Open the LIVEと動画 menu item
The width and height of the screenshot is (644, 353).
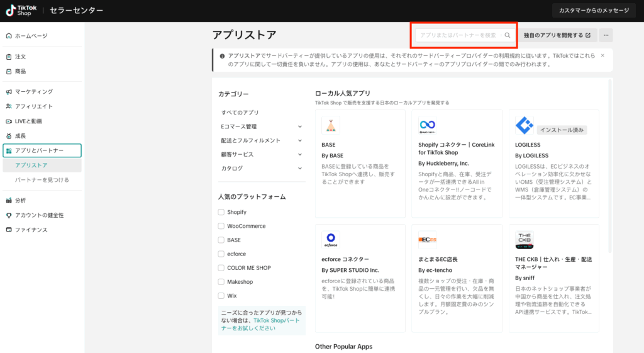(42, 121)
